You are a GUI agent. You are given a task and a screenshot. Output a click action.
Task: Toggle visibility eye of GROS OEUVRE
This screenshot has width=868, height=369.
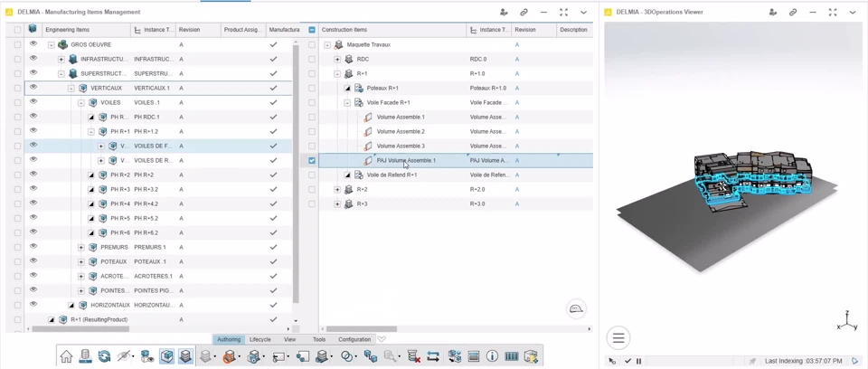(33, 43)
